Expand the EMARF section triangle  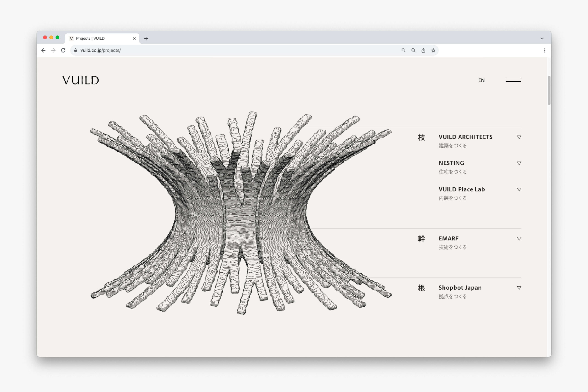[x=519, y=239]
